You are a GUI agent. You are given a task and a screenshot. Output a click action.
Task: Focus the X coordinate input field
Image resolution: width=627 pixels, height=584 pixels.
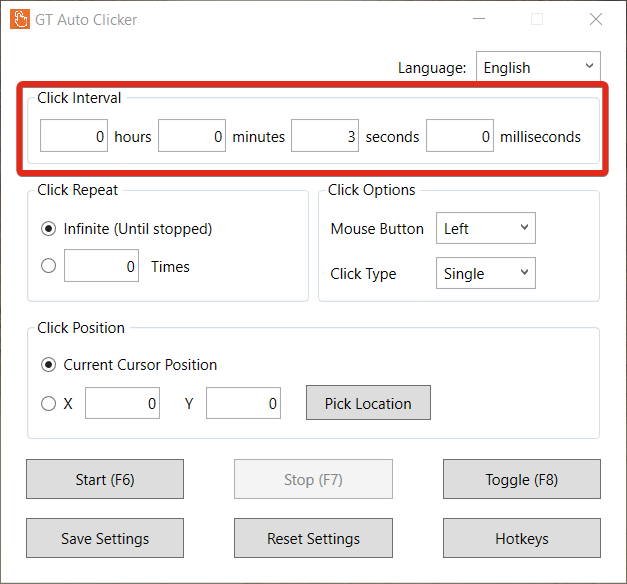122,403
